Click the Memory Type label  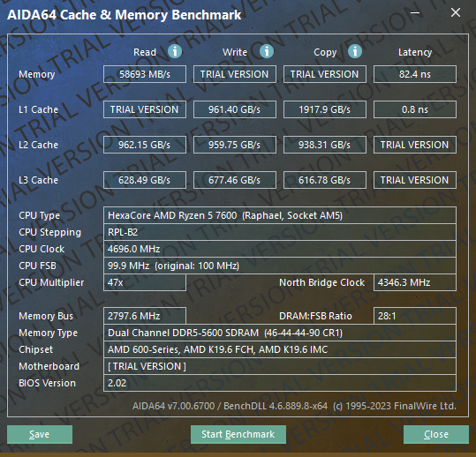[x=49, y=333]
